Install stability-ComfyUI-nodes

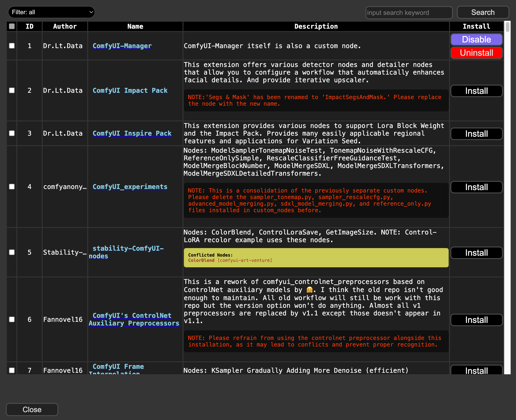tap(476, 253)
